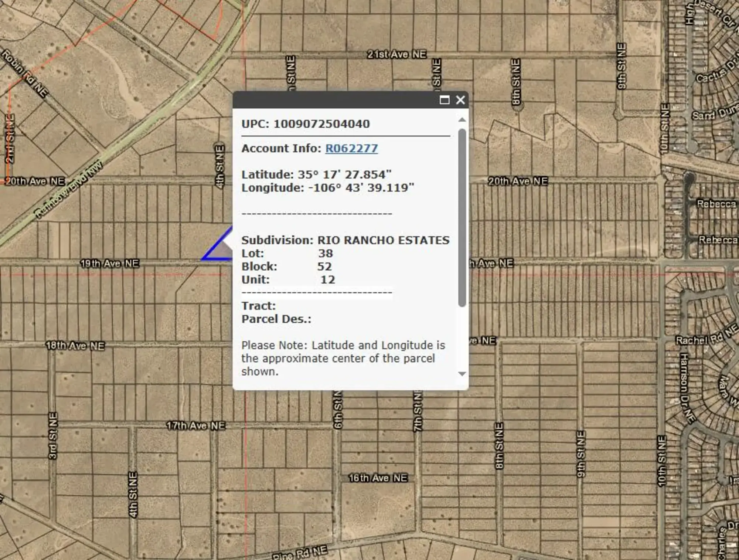This screenshot has height=560, width=739.
Task: Maximize the parcel info popup
Action: click(445, 100)
